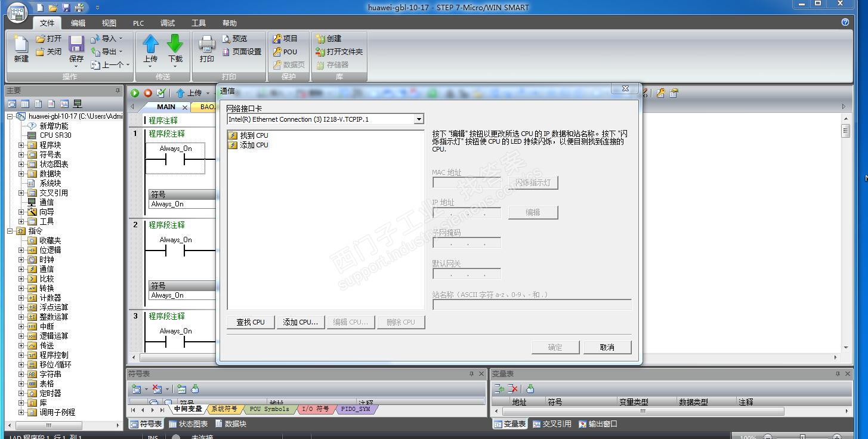Click Add row icon in variable table toolbar
Screen dimensions: 868x439
pos(499,389)
